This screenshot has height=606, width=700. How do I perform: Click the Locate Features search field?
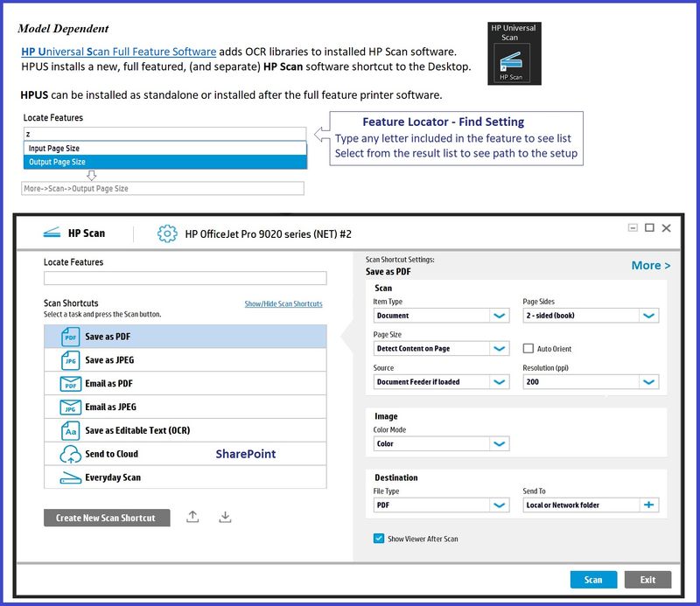coord(185,278)
